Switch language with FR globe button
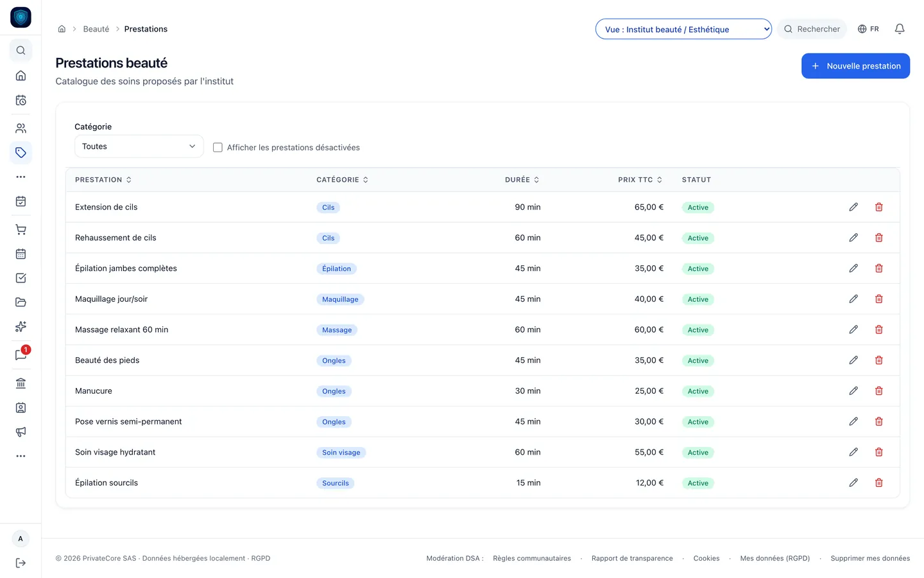The width and height of the screenshot is (924, 578). (x=868, y=29)
